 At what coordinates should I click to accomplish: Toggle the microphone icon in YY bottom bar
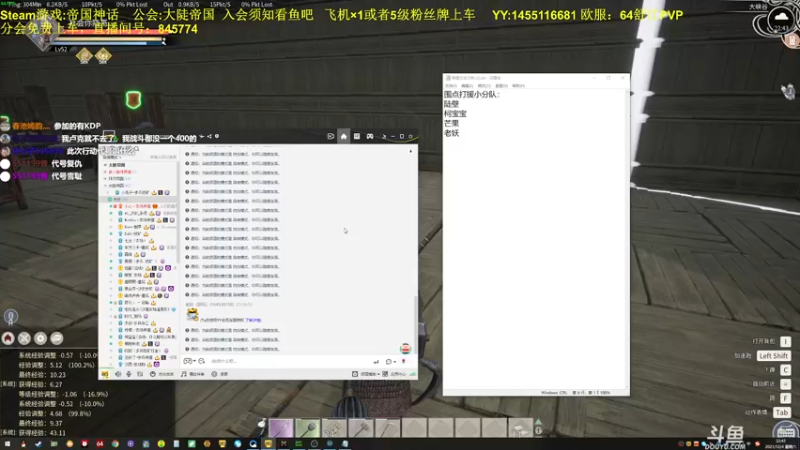129,374
